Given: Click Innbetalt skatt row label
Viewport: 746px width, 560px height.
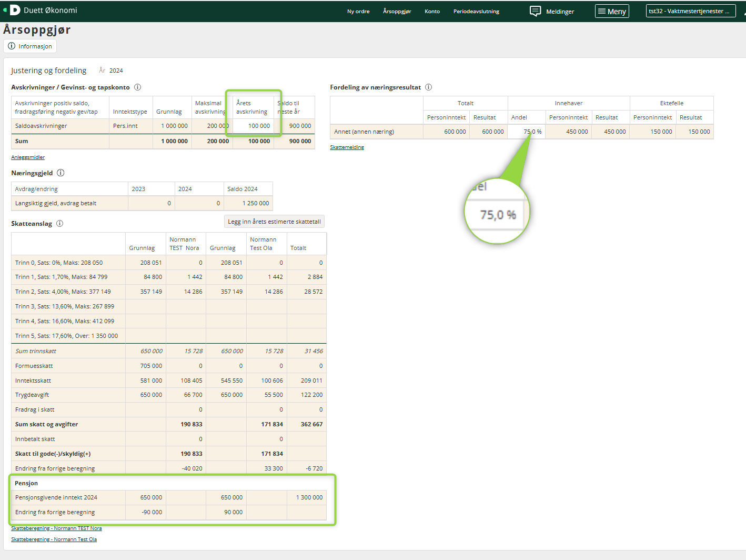Looking at the screenshot, I should pos(35,439).
